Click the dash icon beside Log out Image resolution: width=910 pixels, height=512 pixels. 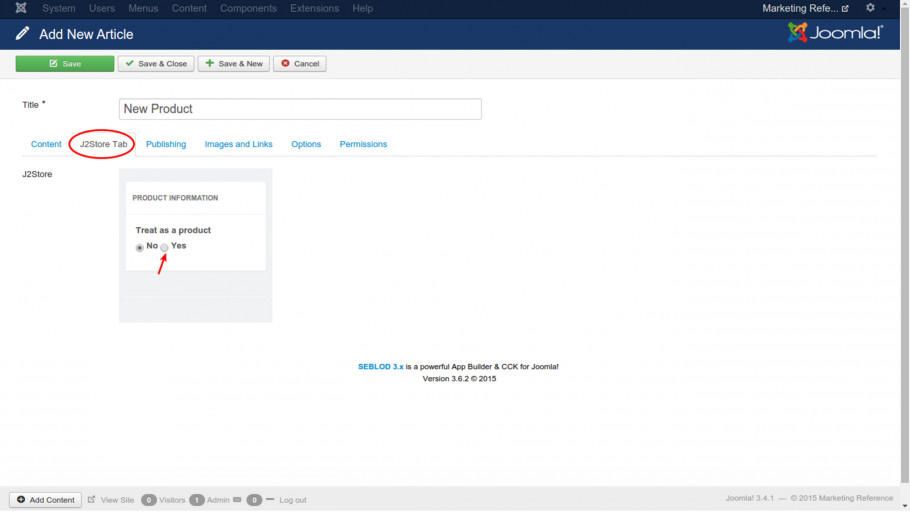(x=270, y=499)
